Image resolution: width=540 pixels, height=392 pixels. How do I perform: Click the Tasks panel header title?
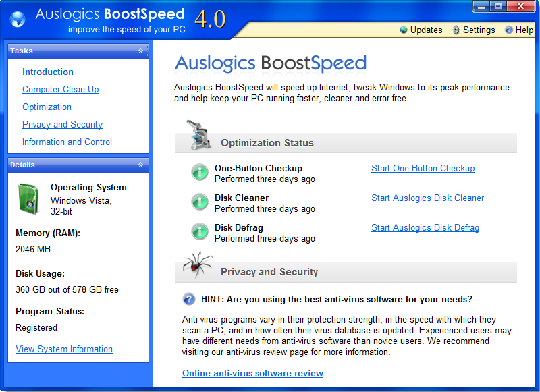click(x=22, y=51)
